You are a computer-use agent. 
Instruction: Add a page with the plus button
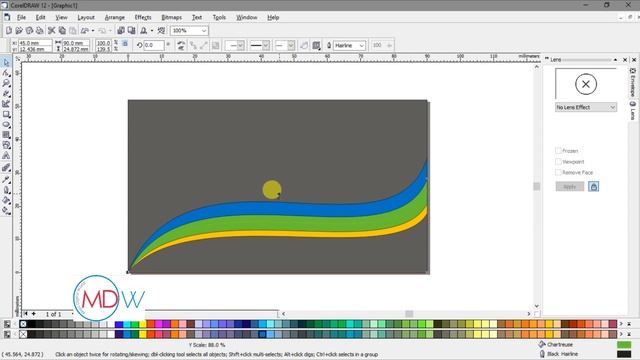pyautogui.click(x=33, y=313)
